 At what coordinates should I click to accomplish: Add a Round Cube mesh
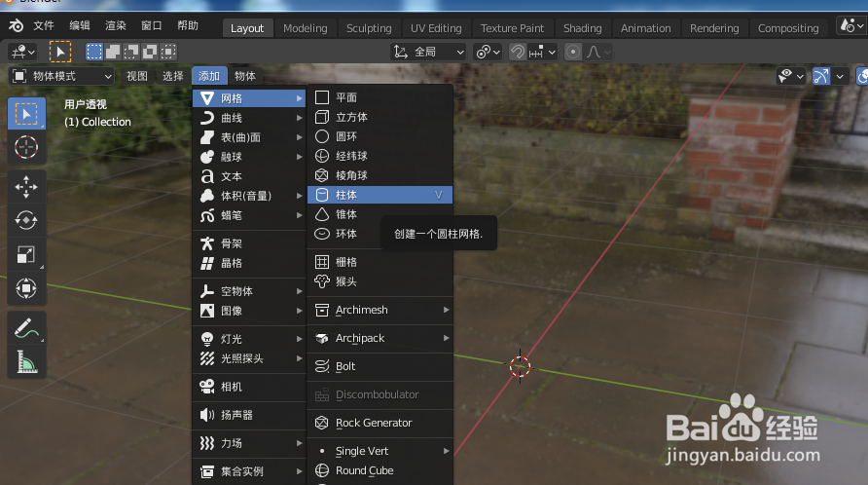[x=380, y=470]
